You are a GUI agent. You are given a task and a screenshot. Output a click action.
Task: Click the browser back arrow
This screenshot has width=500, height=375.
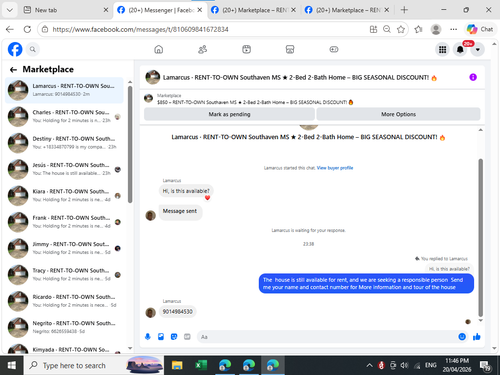click(x=10, y=29)
